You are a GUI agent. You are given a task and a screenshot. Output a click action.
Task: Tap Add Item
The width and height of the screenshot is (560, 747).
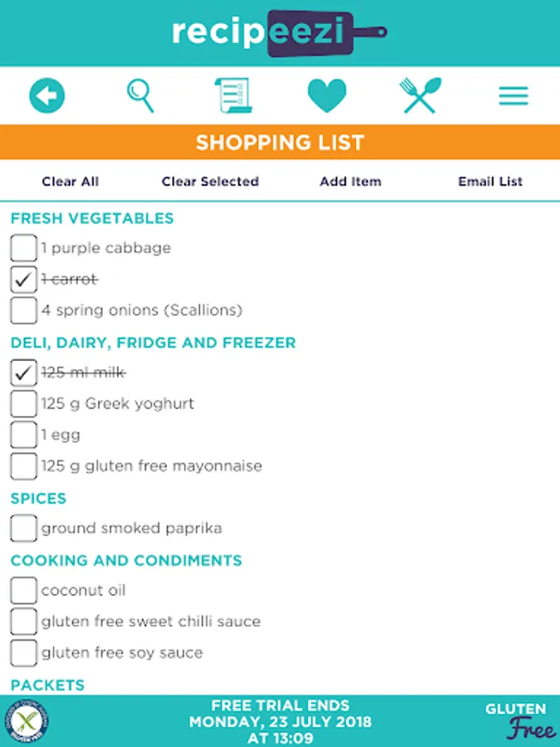pos(350,182)
